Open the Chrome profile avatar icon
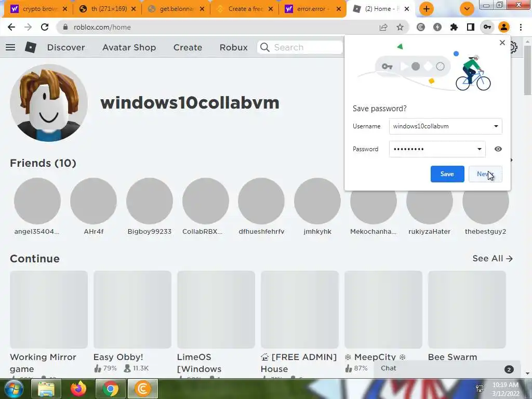 (x=504, y=27)
